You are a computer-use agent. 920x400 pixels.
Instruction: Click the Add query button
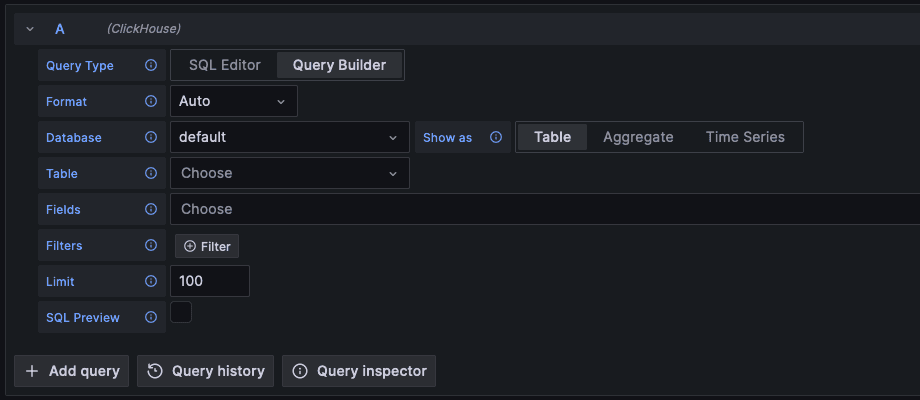(x=72, y=371)
